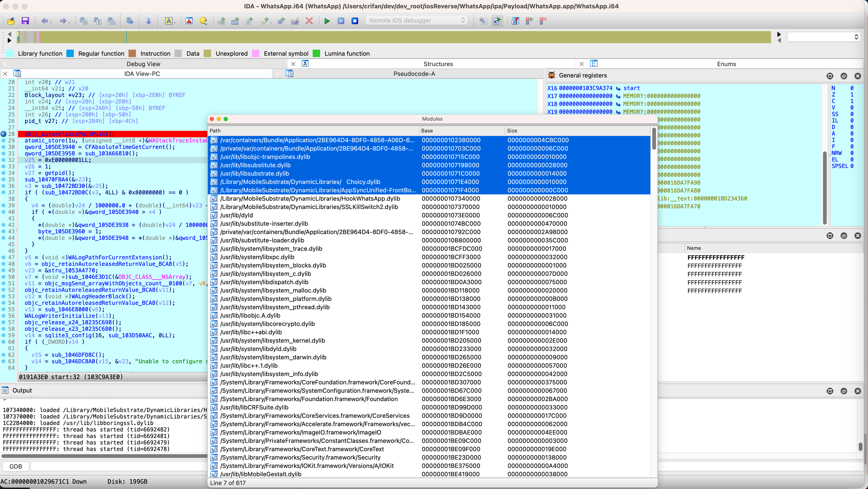Click the purple asterisk plus icon
This screenshot has height=489, width=868.
pyautogui.click(x=281, y=21)
